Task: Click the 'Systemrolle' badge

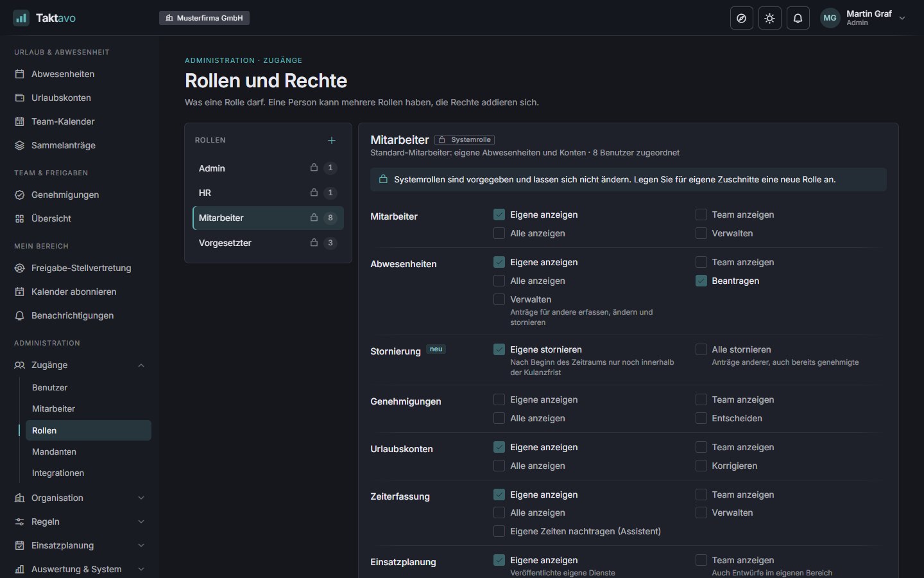Action: pos(465,140)
